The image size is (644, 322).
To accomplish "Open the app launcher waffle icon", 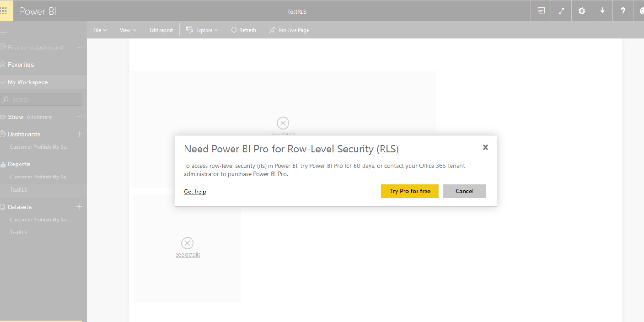I will pos(4,11).
